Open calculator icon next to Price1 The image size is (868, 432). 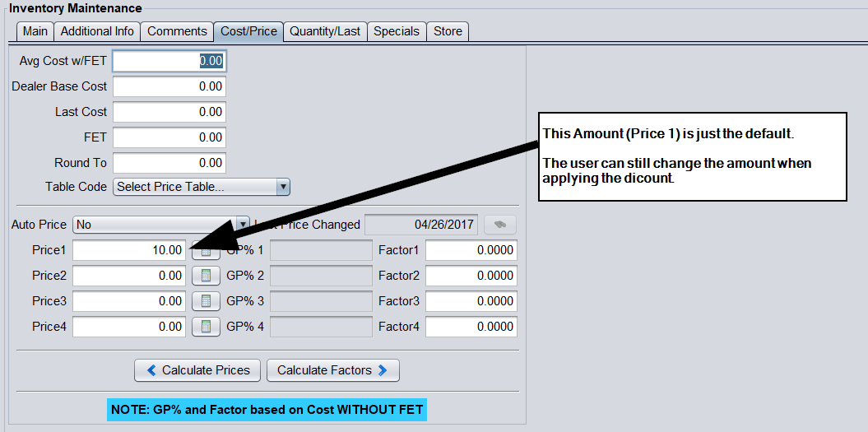(x=206, y=251)
